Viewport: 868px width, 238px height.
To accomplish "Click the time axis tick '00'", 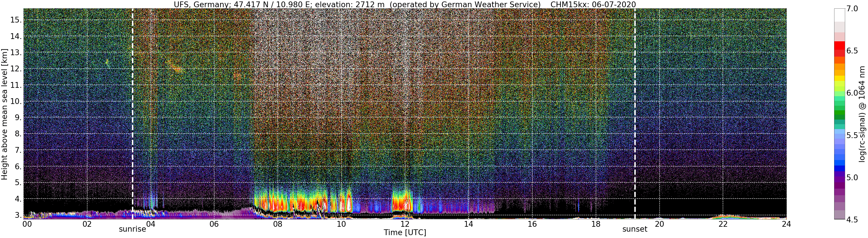I will (27, 224).
